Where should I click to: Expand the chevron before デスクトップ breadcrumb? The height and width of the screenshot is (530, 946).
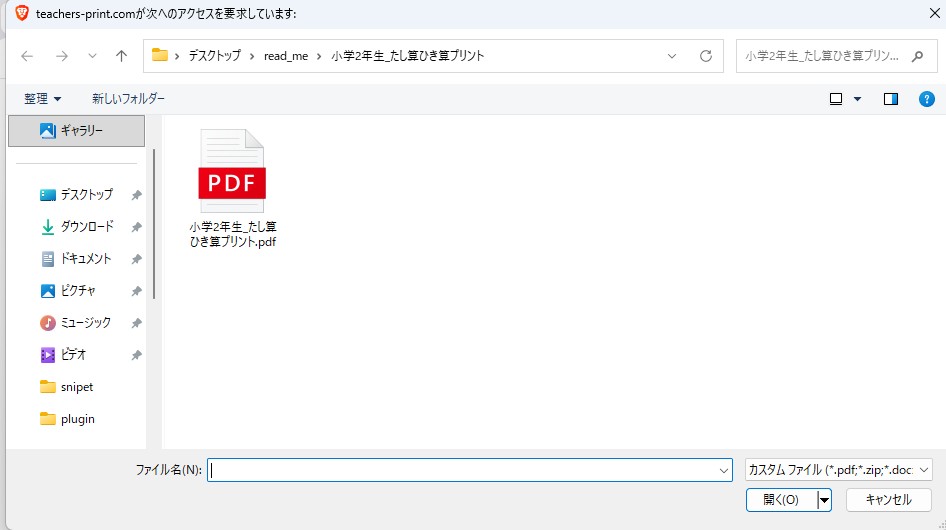point(177,56)
